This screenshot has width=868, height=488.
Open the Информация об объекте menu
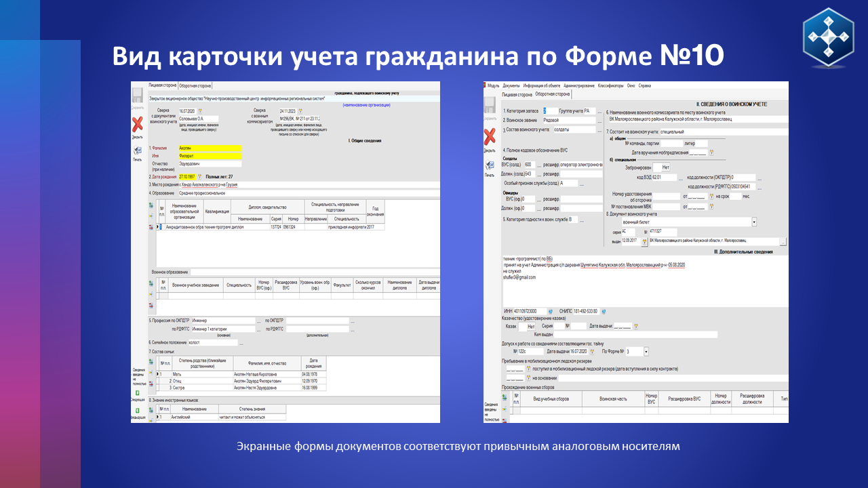542,86
